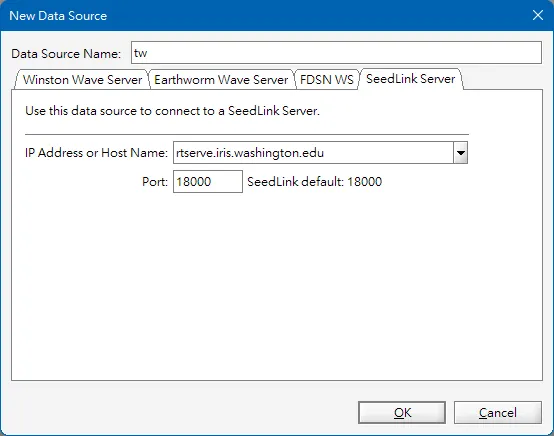Select the FDSN WS tab

click(x=326, y=79)
